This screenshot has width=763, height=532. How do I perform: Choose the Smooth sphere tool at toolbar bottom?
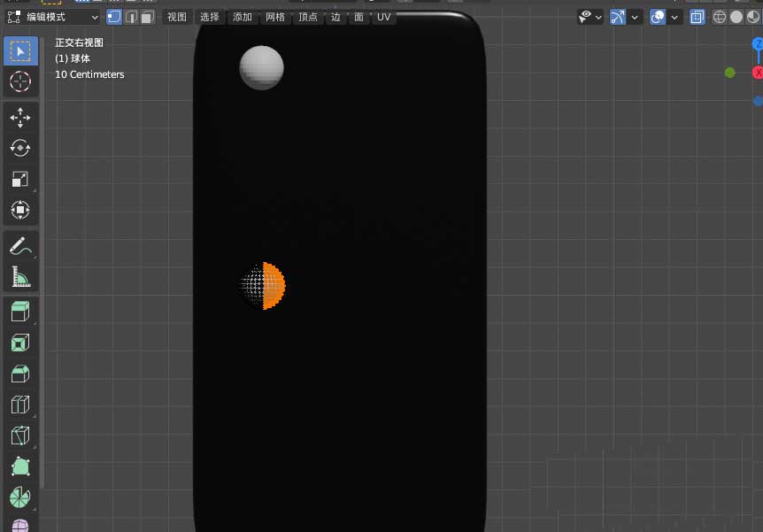[x=20, y=525]
